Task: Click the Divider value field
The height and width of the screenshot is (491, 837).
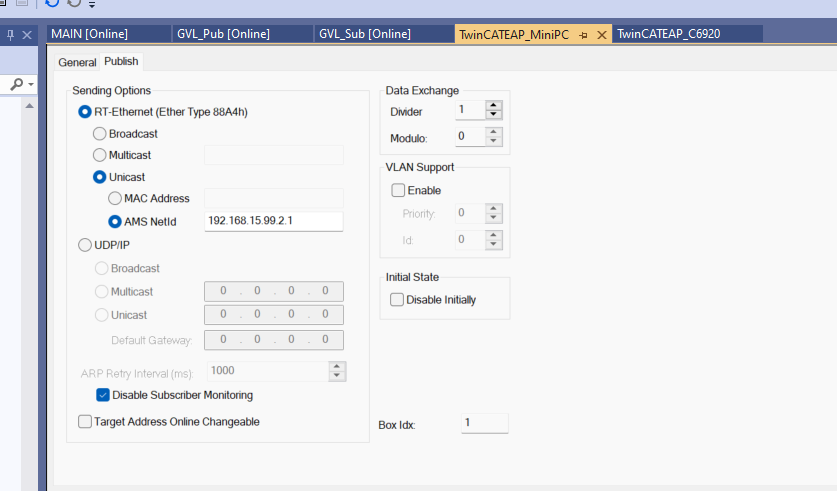Action: [x=470, y=110]
